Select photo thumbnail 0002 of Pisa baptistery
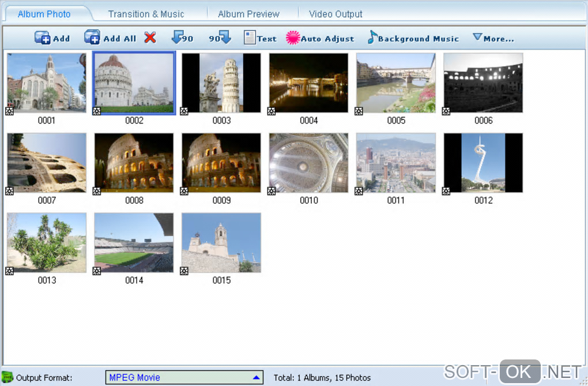The width and height of the screenshot is (588, 386). 134,83
